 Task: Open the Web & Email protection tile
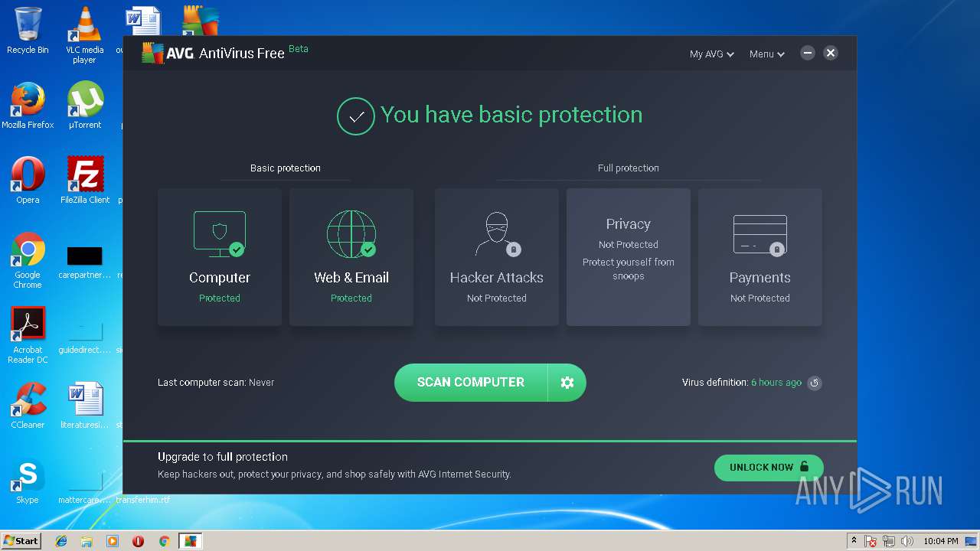(351, 257)
